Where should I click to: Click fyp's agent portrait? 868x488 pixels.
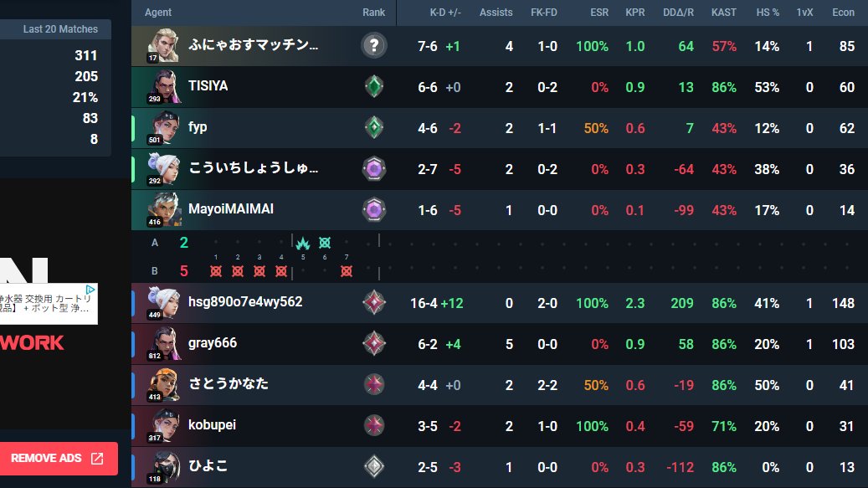click(164, 128)
